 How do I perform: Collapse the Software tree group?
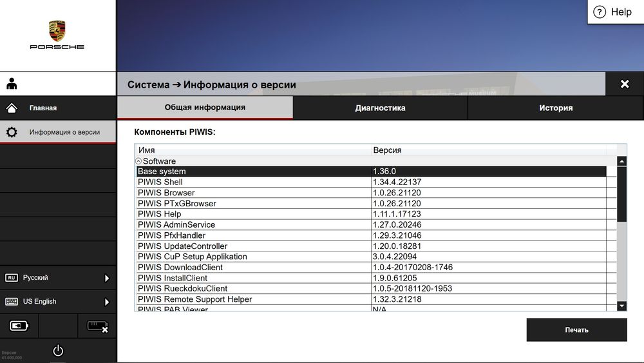[x=138, y=161]
